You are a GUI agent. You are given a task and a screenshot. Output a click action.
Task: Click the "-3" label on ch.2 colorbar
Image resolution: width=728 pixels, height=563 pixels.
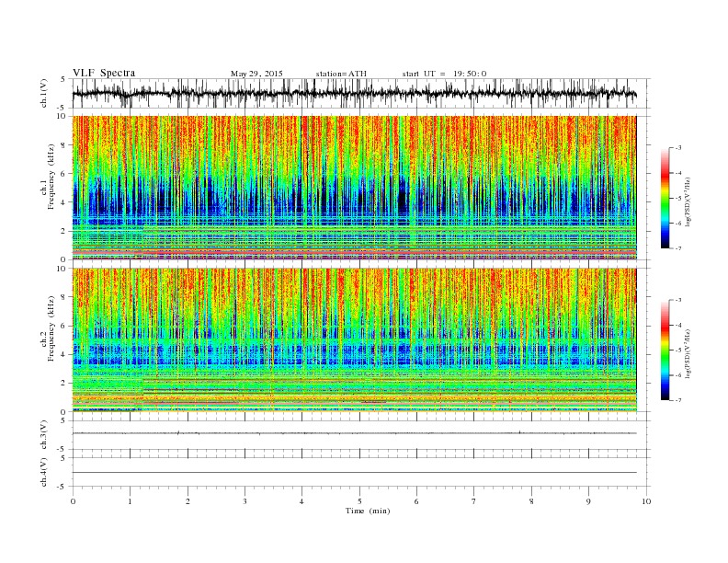coord(677,300)
